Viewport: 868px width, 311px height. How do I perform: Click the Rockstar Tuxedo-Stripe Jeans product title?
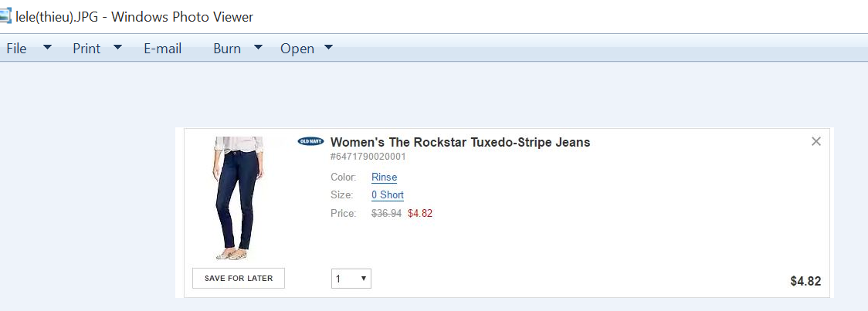460,142
